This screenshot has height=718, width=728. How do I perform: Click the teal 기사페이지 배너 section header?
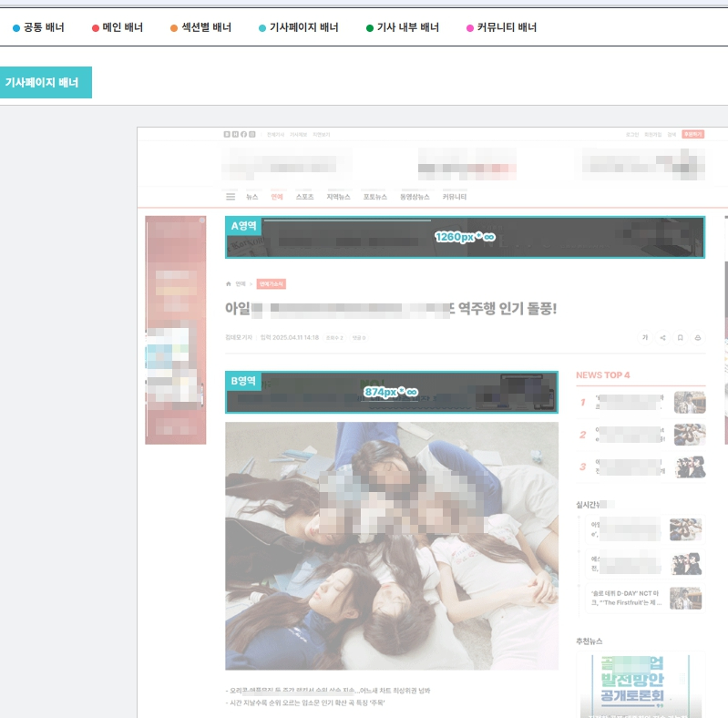point(46,82)
